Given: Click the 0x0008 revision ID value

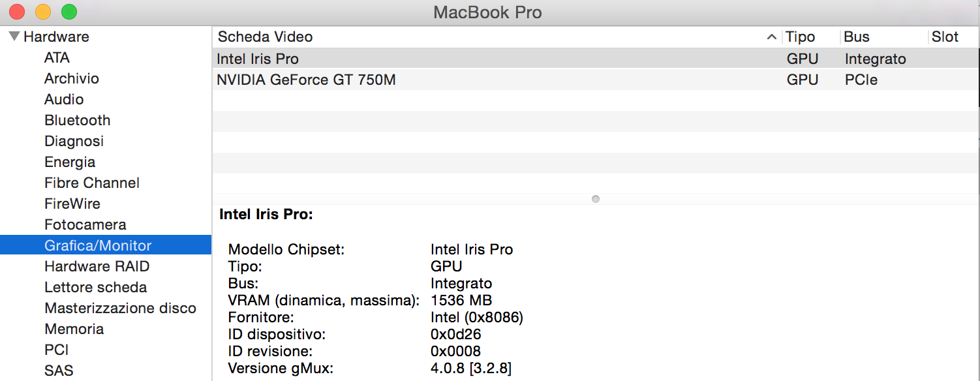Looking at the screenshot, I should [x=456, y=351].
